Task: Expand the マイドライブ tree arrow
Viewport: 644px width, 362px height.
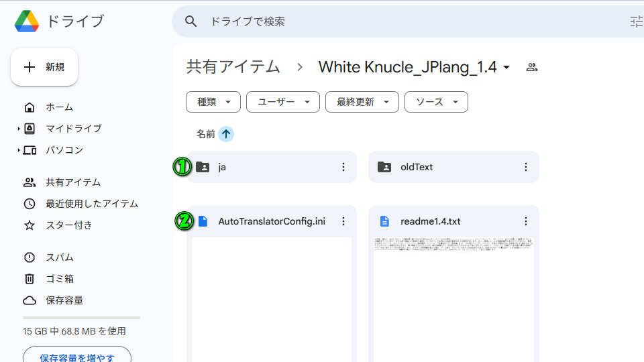Action: point(19,129)
